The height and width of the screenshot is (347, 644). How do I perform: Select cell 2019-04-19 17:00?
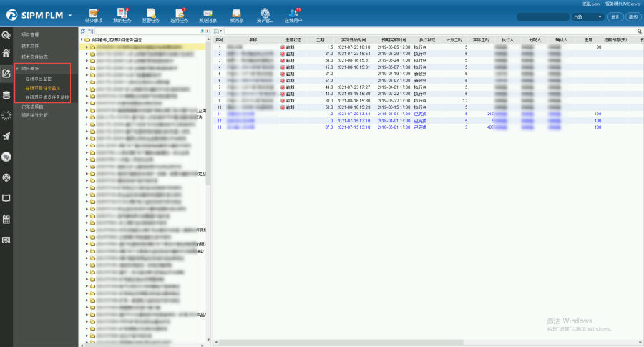tap(394, 74)
